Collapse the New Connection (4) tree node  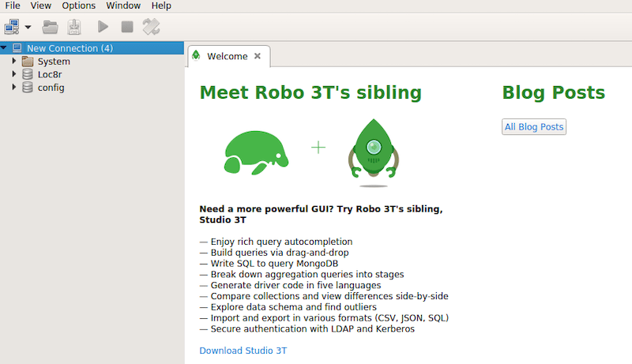4,48
